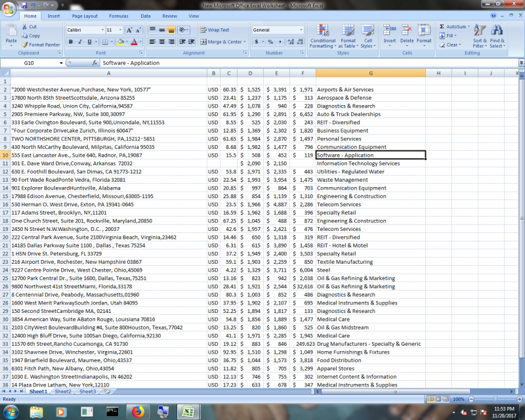Screen dimensions: 525x420
Task: Switch to the Formulas ribbon tab
Action: [119, 16]
